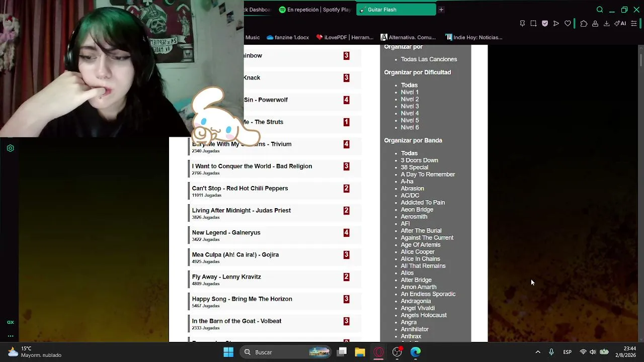Open Happy Song by Bring Me The Horizon
Image resolution: width=644 pixels, height=362 pixels.
[x=242, y=299]
